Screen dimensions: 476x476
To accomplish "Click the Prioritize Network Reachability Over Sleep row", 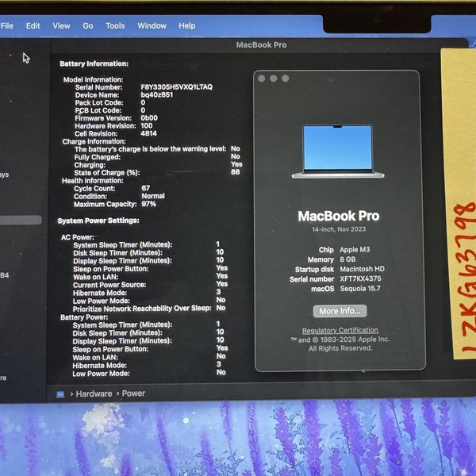I will click(149, 309).
